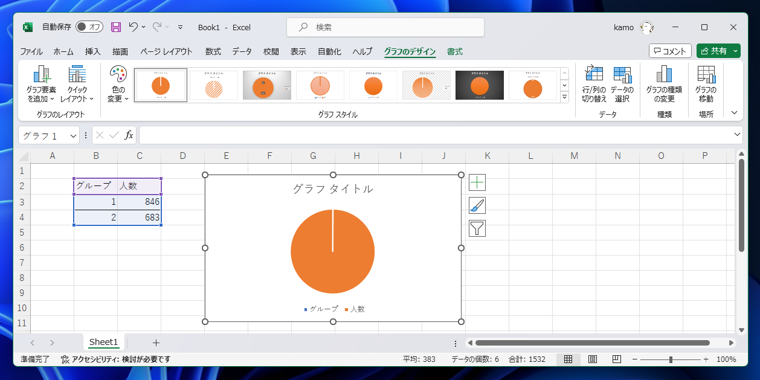Switch to Page Break Preview icon

click(617, 359)
